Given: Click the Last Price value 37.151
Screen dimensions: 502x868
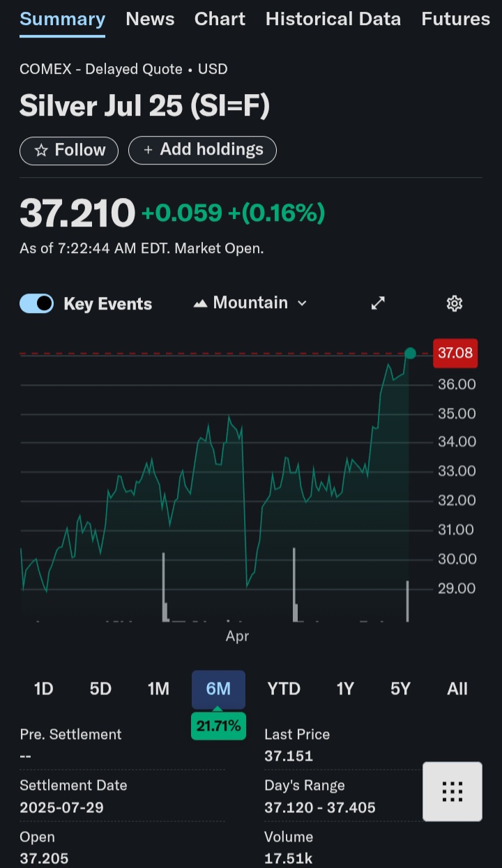Looking at the screenshot, I should (x=289, y=756).
